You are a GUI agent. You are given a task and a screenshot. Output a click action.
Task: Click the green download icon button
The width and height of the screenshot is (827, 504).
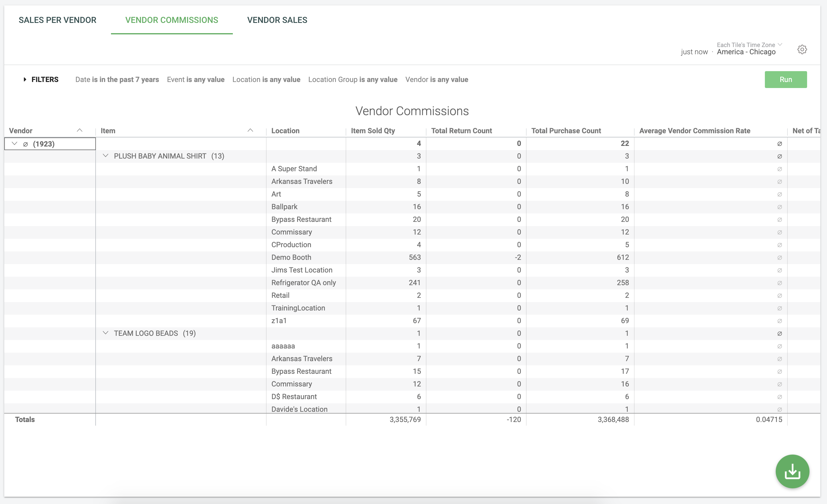(x=792, y=471)
